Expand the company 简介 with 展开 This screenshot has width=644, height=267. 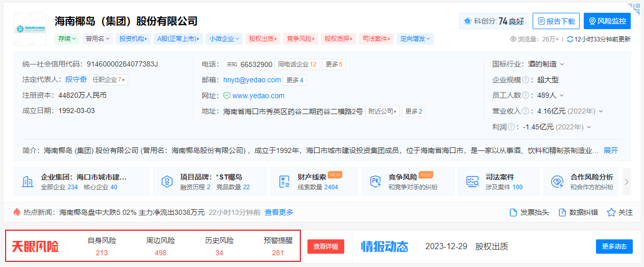(x=611, y=150)
